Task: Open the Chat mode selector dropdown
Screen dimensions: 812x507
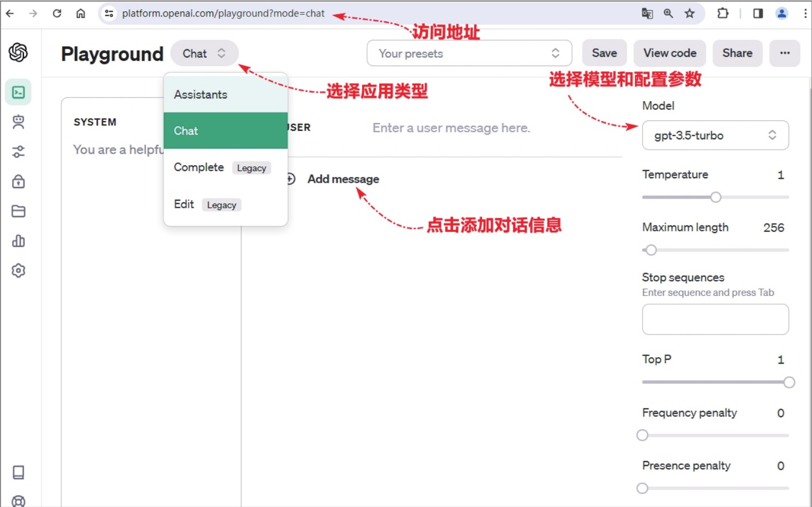Action: pyautogui.click(x=204, y=53)
